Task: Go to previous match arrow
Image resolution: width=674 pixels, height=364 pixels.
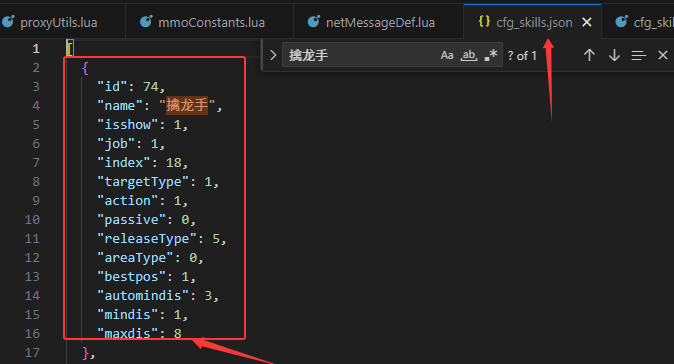Action: (589, 55)
